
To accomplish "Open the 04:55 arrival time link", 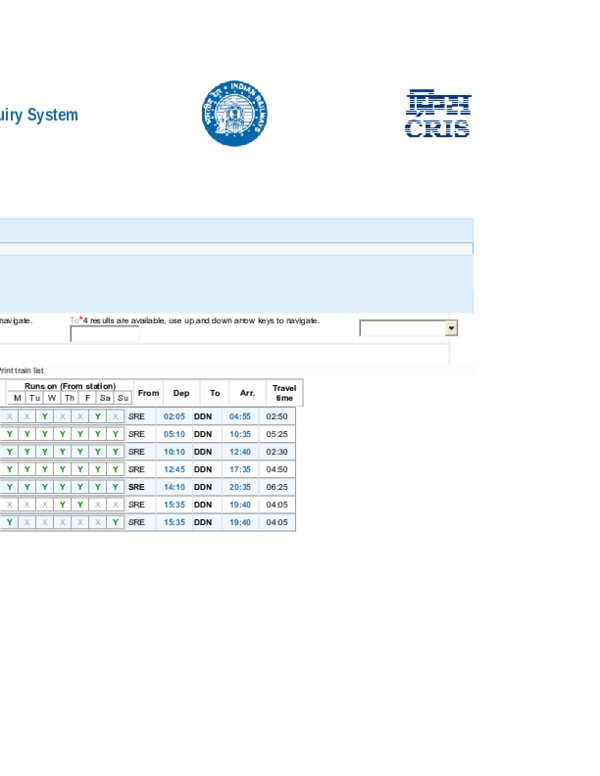I will (240, 417).
